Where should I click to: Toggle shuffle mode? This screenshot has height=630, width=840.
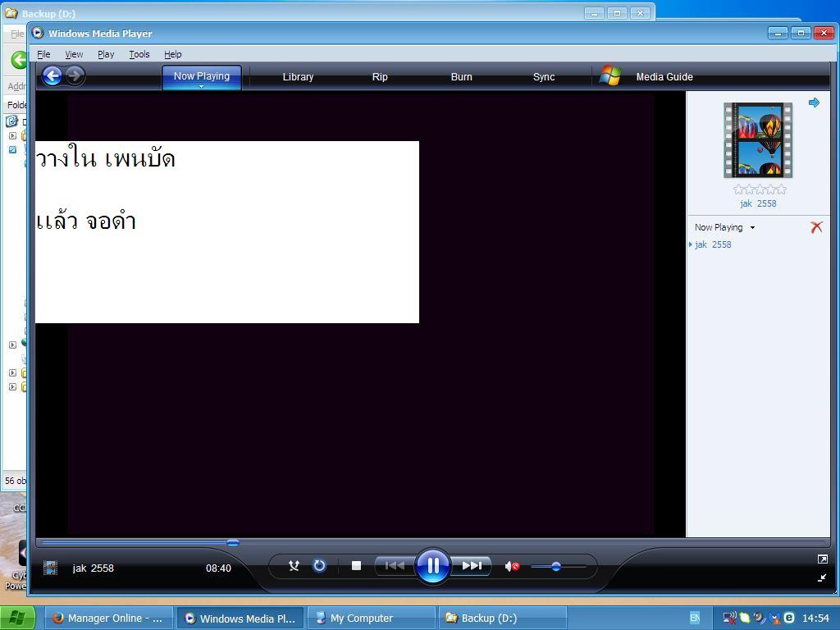pyautogui.click(x=294, y=566)
